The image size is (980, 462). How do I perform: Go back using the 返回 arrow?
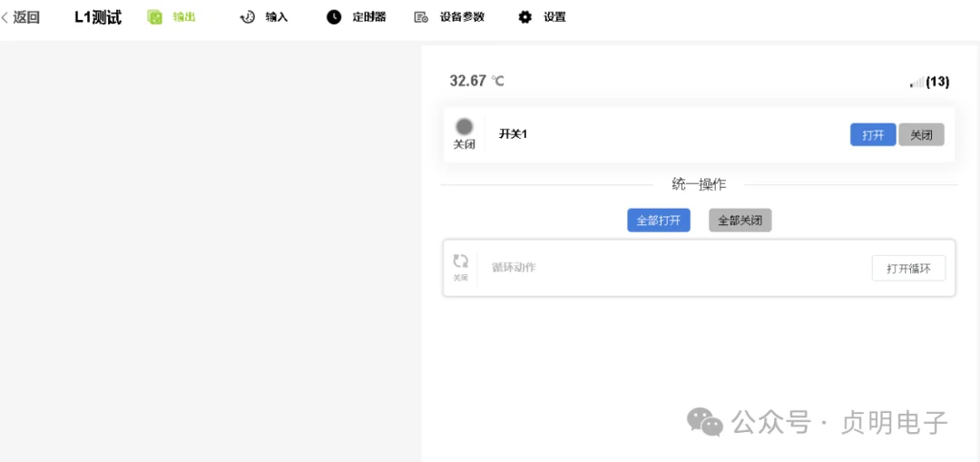[5, 17]
